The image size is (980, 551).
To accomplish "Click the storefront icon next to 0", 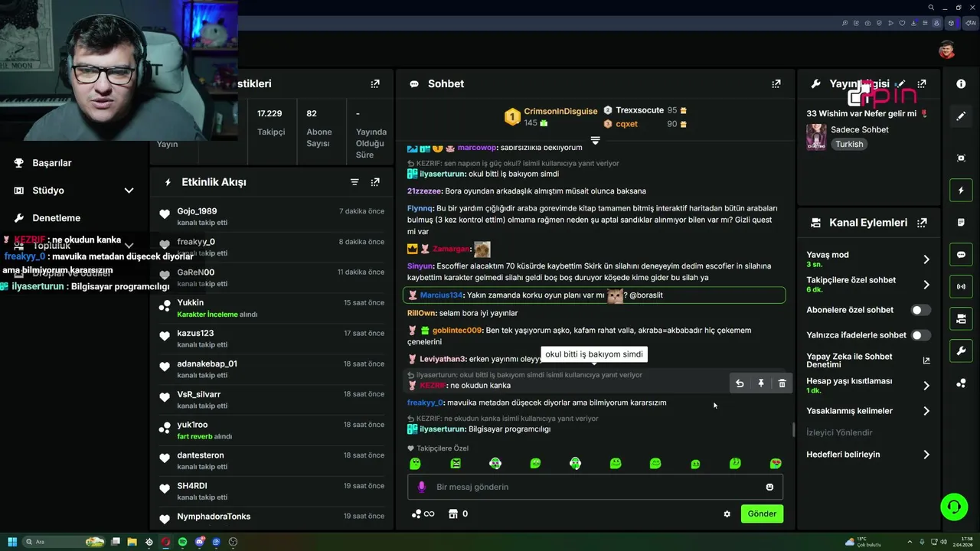I will (452, 514).
